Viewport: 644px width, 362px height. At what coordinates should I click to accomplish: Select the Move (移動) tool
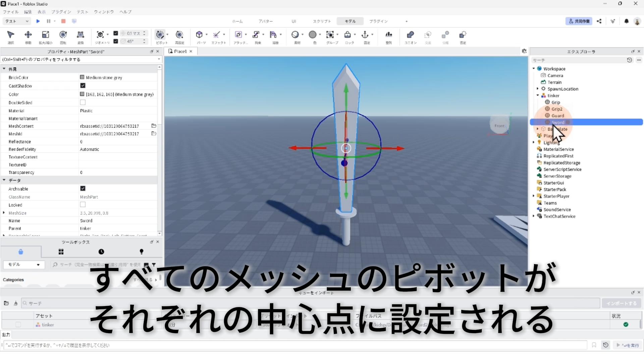pyautogui.click(x=28, y=35)
